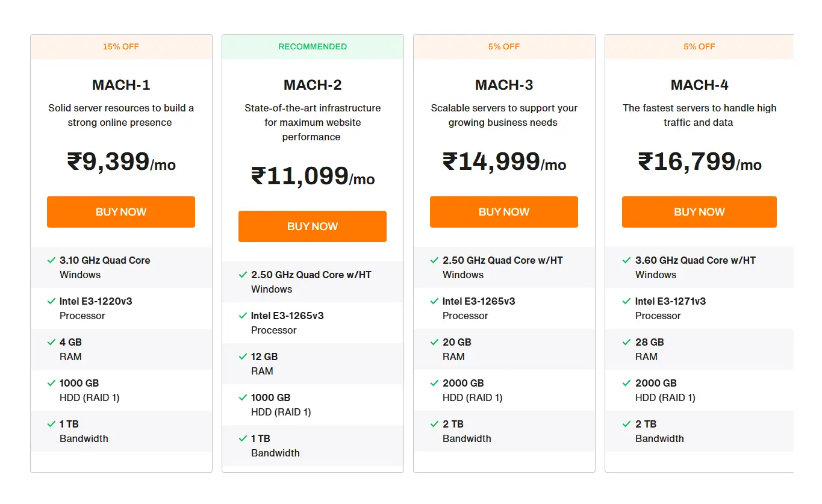
Task: Click BUY NOW for the MACH-1 plan
Action: [120, 212]
